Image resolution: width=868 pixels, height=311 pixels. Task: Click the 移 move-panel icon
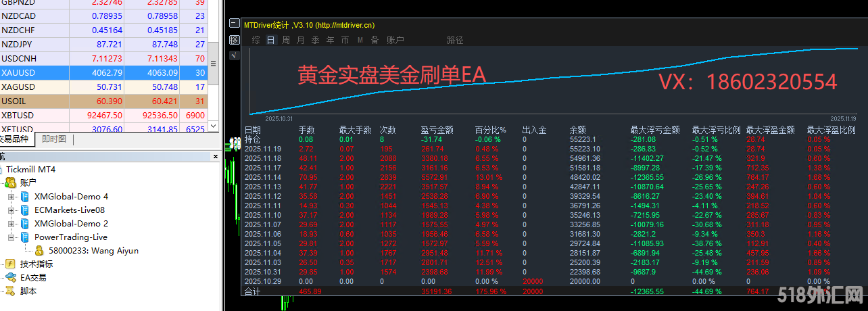coord(234,40)
